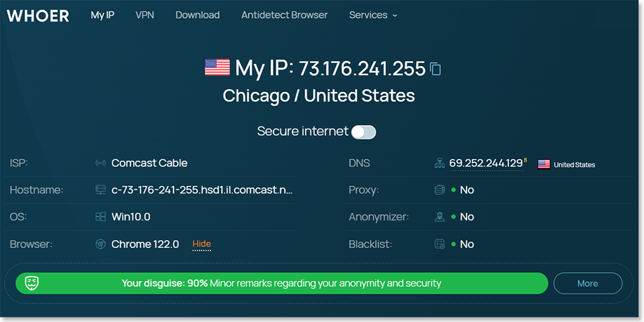Click the Proxy database icon
Screen dimensions: 644x322
(440, 190)
